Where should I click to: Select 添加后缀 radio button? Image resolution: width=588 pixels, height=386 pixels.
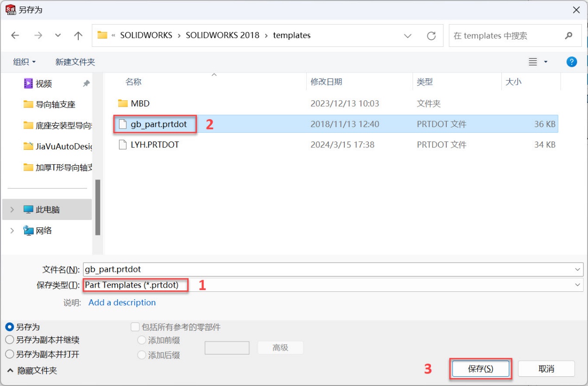coord(142,355)
